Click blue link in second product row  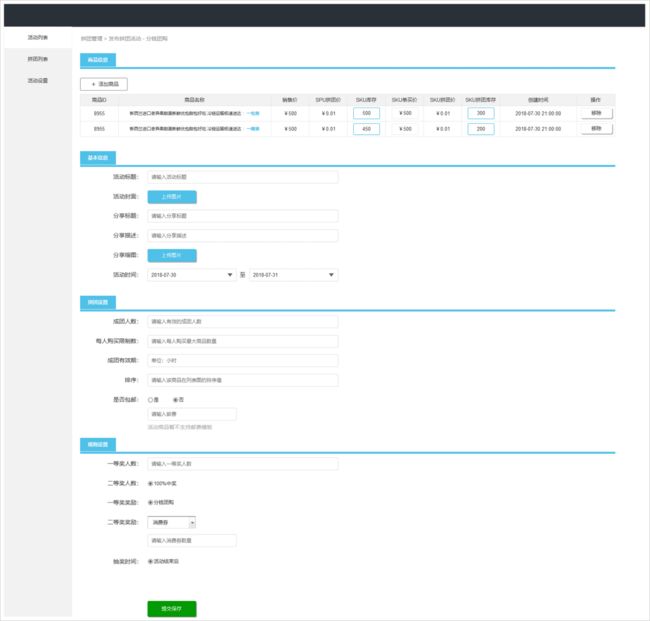pos(253,129)
